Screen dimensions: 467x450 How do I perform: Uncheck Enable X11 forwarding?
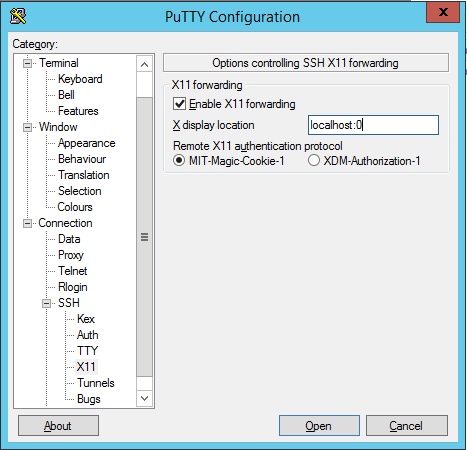(179, 104)
